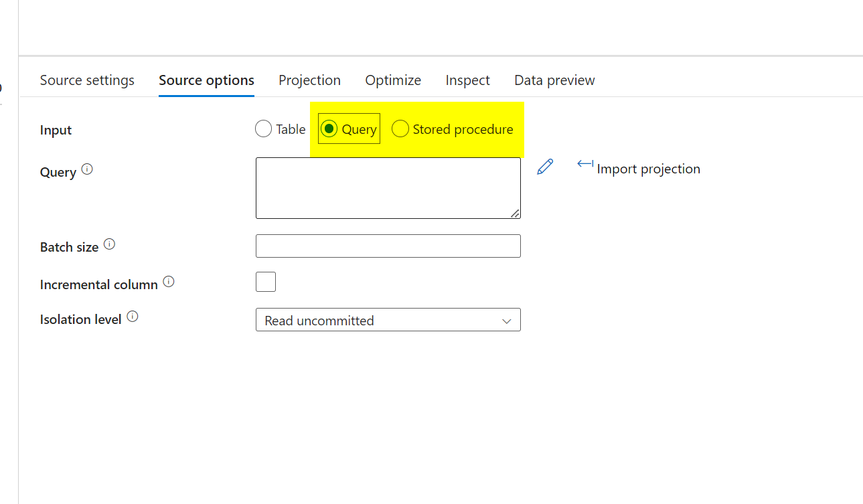Click the Batch size input field

tap(388, 246)
